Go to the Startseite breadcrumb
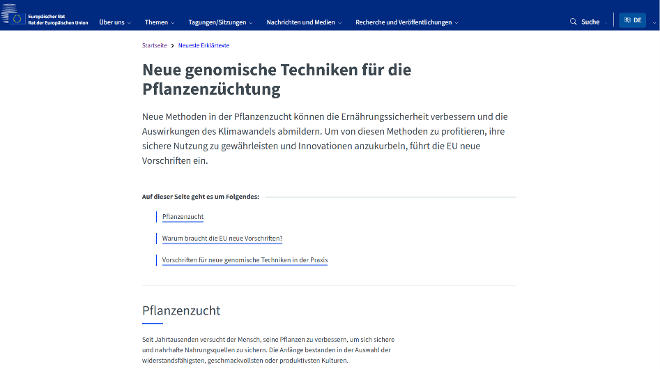660x369 pixels. [154, 45]
